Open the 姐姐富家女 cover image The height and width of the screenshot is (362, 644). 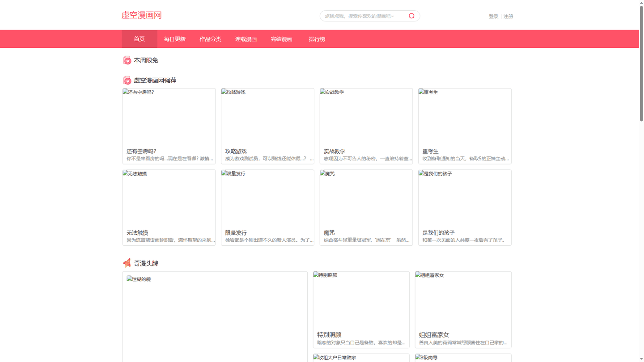point(463,300)
